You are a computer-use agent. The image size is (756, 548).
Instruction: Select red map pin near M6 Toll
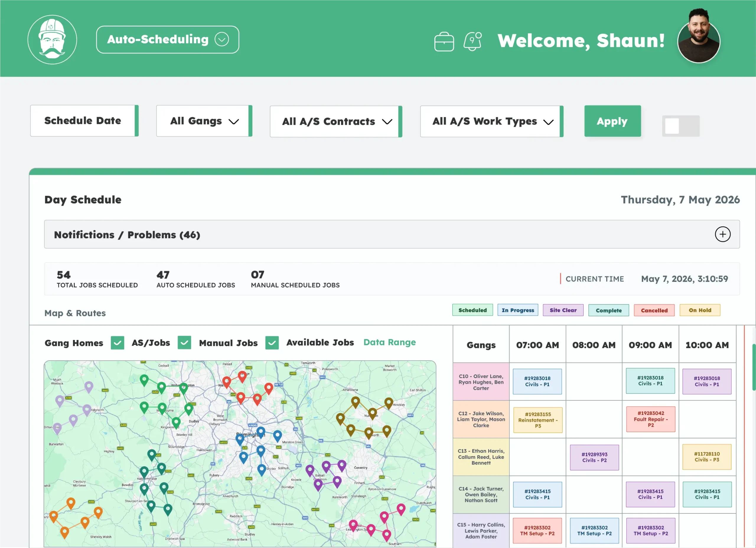(x=269, y=388)
